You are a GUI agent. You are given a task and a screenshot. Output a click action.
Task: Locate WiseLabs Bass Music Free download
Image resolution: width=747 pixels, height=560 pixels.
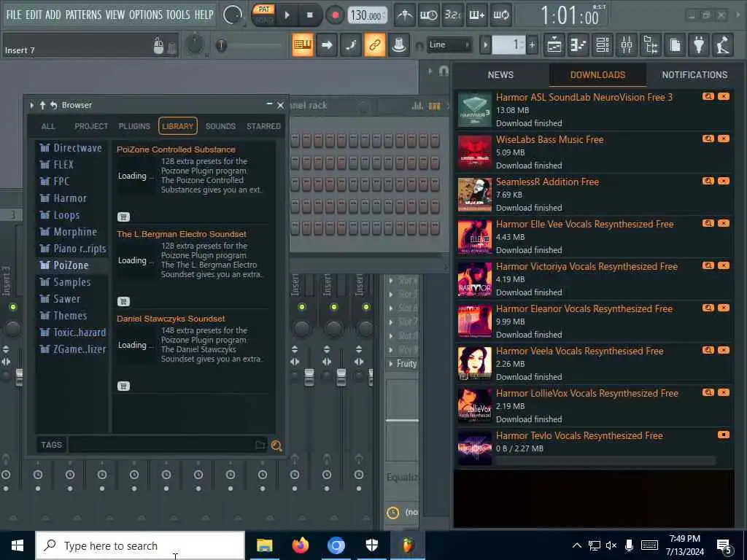pos(708,139)
